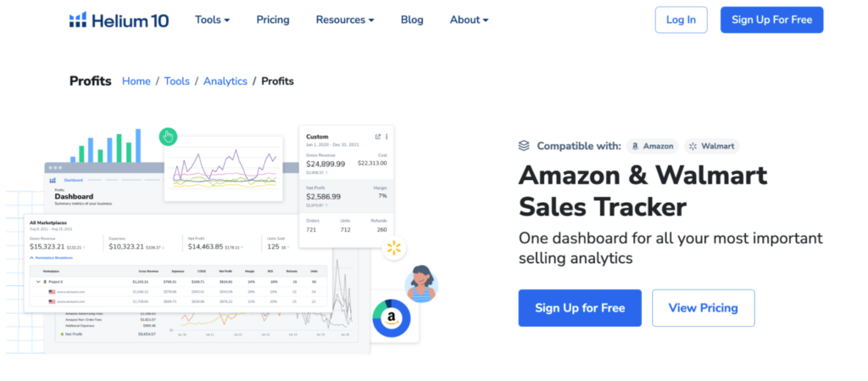
Task: Click the green hand pointer icon
Action: [168, 137]
